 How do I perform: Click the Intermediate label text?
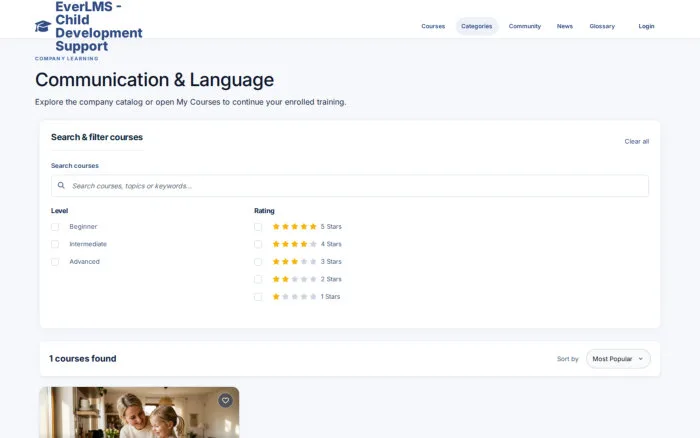pos(88,244)
